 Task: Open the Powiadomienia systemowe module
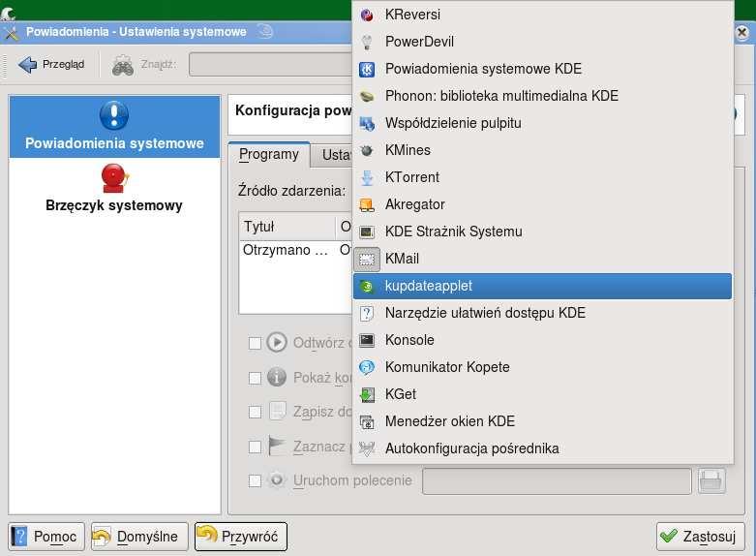click(x=114, y=127)
